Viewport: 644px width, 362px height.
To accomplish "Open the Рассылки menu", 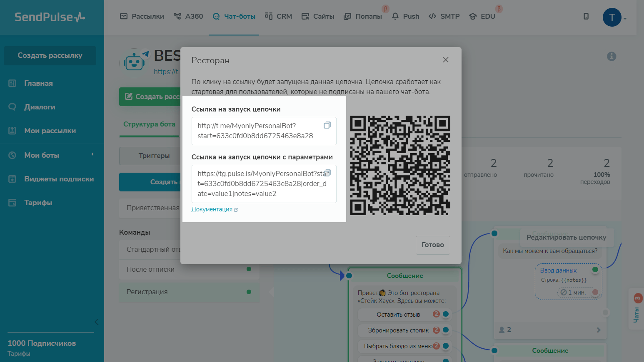I will pos(142,16).
